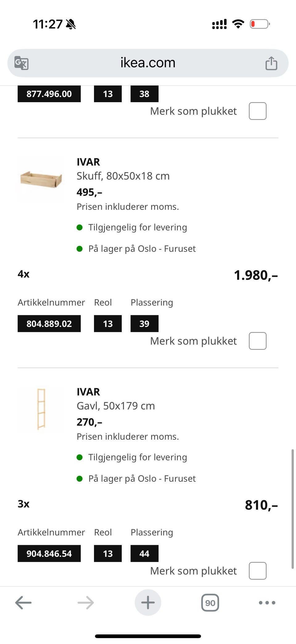
Task: Tap the ikea.com address bar
Action: click(148, 63)
